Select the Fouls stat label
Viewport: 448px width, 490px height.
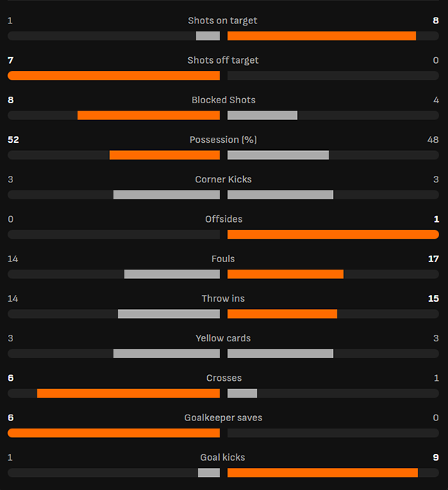tap(223, 259)
